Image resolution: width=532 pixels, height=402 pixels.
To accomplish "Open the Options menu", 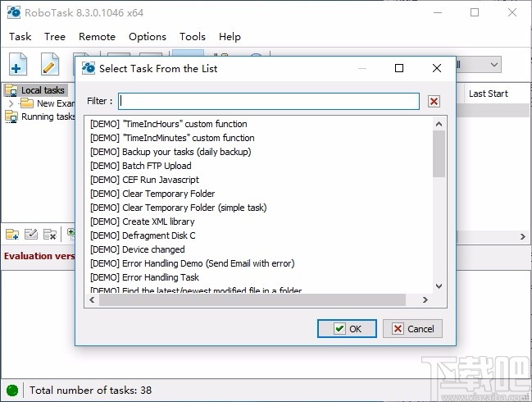I will click(148, 36).
